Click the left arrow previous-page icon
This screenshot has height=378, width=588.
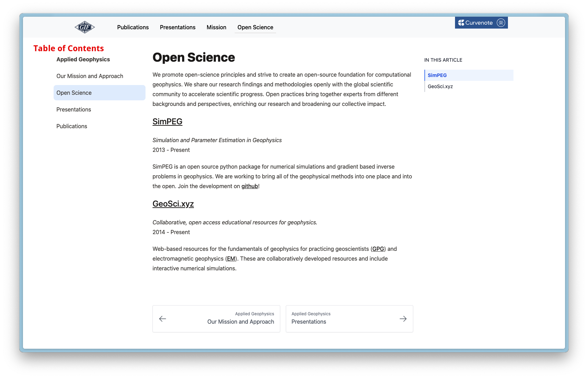[163, 319]
